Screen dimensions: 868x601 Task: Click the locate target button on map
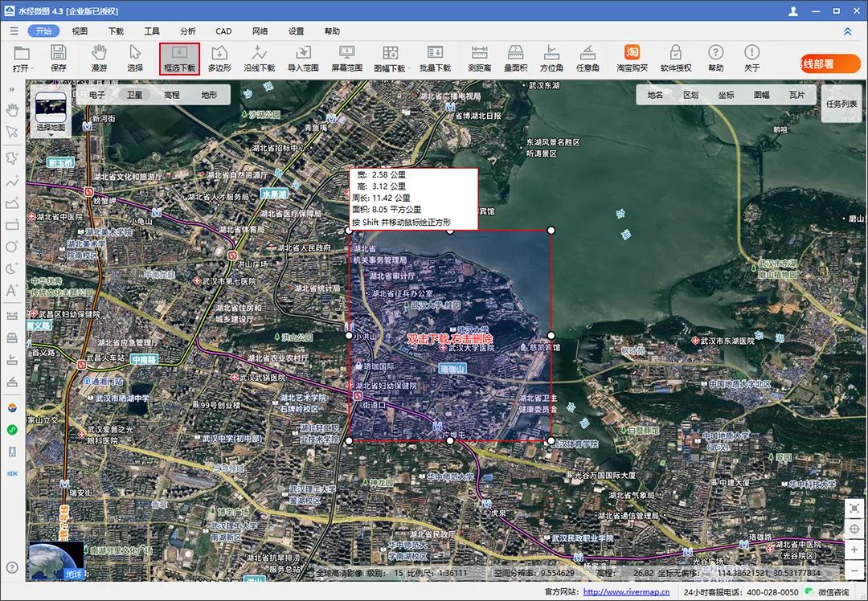[854, 529]
